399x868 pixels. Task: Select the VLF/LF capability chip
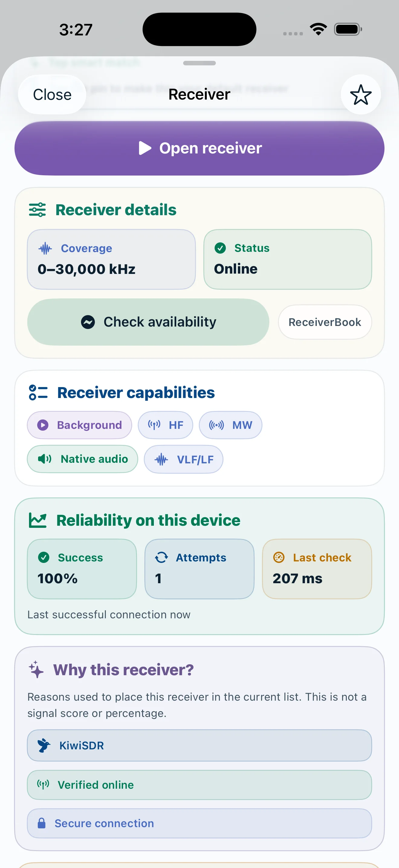[x=184, y=459]
